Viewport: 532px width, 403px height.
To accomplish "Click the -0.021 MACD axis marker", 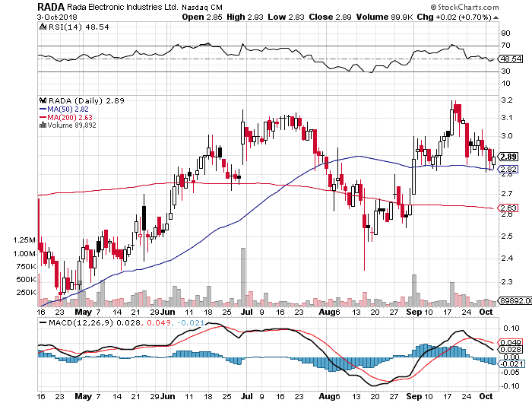I will pos(511,364).
